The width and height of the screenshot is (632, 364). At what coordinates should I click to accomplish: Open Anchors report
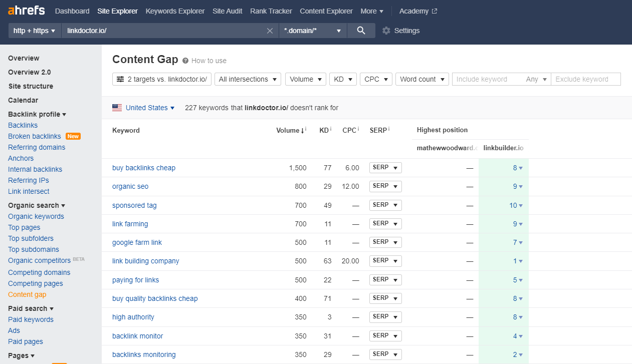tap(21, 158)
